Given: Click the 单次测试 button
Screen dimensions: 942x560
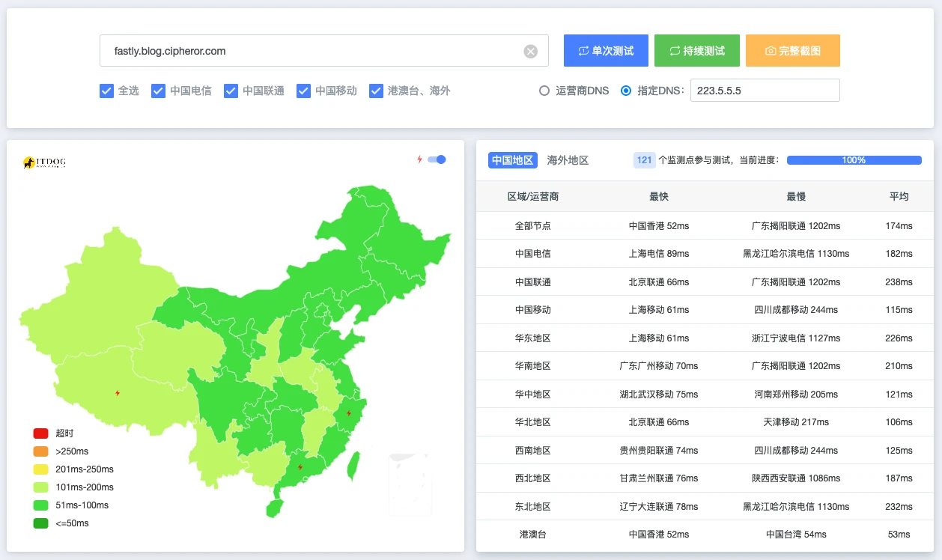Looking at the screenshot, I should (x=606, y=51).
